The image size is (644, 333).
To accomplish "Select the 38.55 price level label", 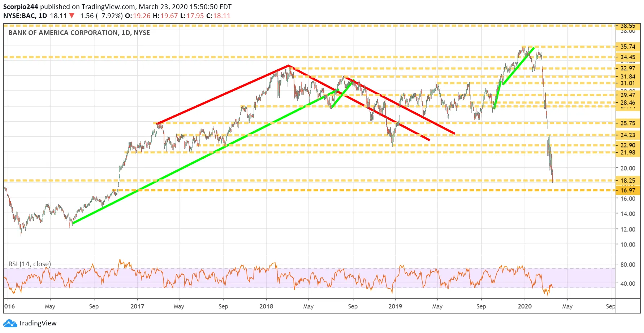I will (628, 26).
